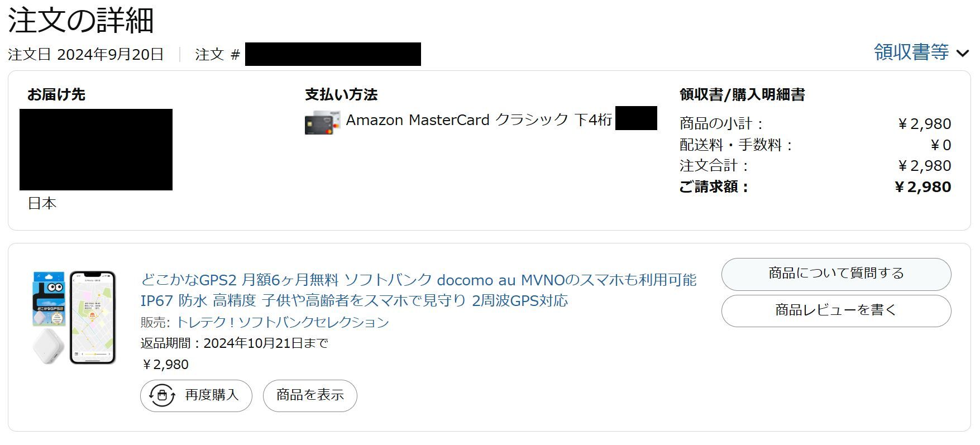
Task: Click the 商品について質問する button
Action: (836, 274)
